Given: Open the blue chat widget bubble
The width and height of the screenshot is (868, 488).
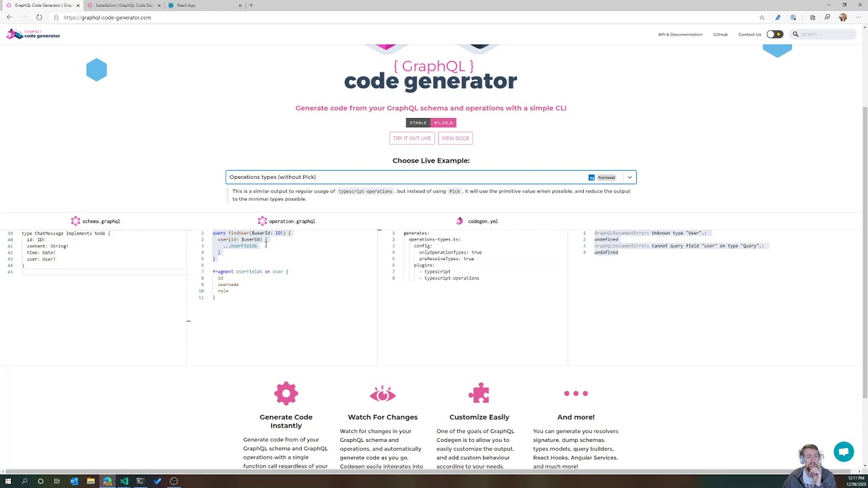Looking at the screenshot, I should [844, 451].
